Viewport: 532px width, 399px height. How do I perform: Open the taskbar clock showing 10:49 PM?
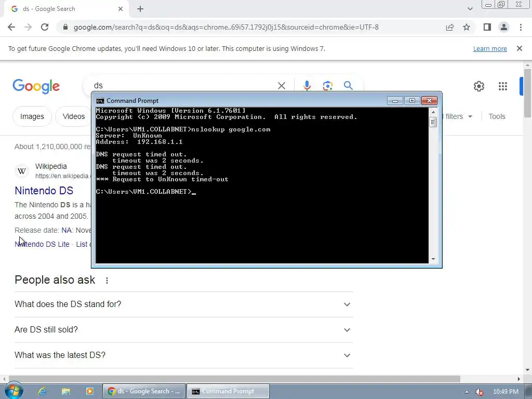506,392
